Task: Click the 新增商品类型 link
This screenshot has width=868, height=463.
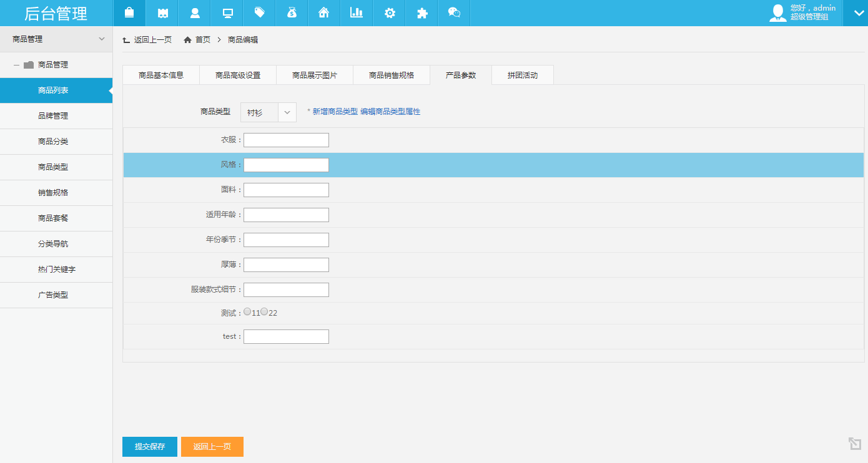Action: pyautogui.click(x=335, y=112)
